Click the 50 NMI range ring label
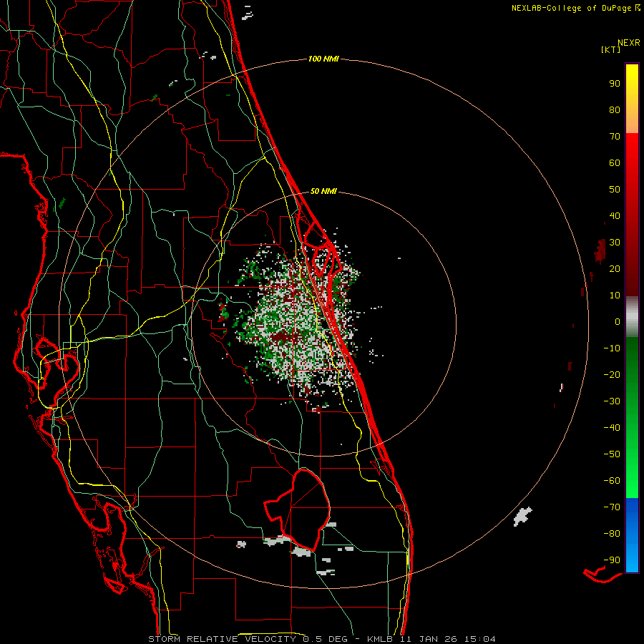This screenshot has width=644, height=644. (323, 191)
